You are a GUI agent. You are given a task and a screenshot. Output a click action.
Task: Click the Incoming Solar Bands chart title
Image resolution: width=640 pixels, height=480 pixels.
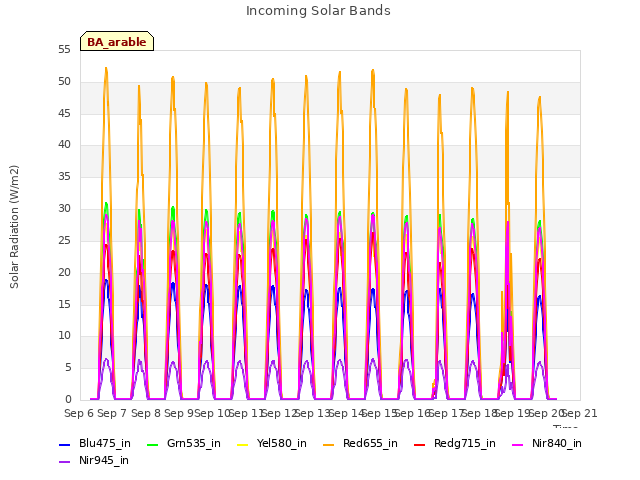coord(318,11)
